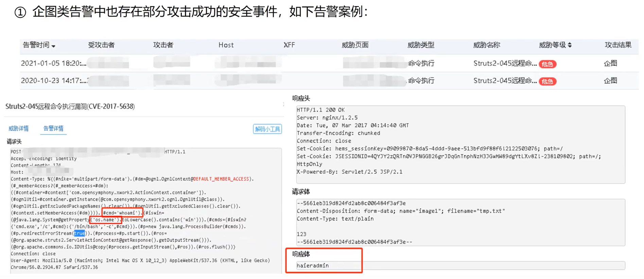Open the 解码小工具 button

[267, 129]
